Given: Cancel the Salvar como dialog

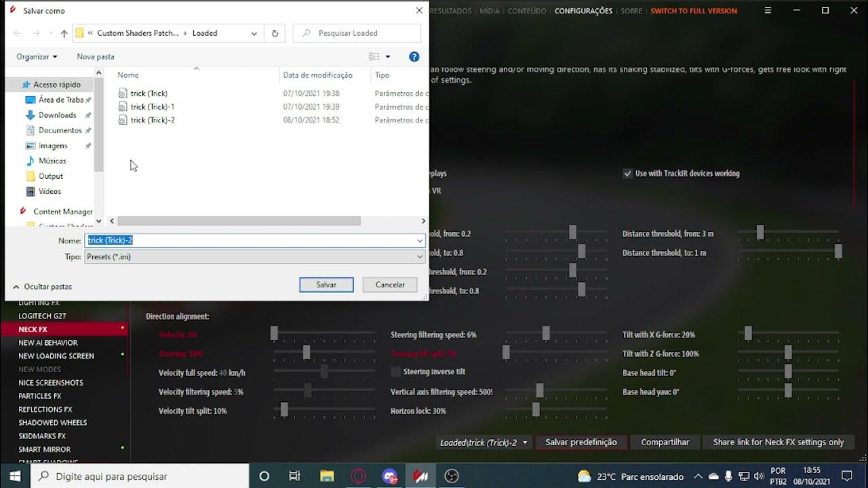Looking at the screenshot, I should [x=390, y=285].
